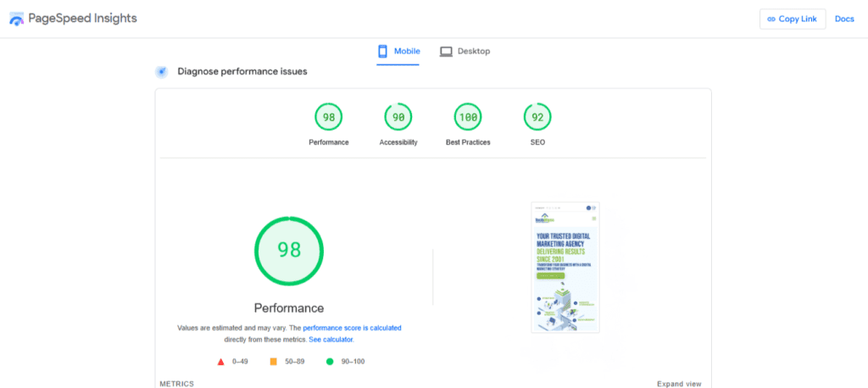Select the Performance 98 score gauge
This screenshot has width=868, height=388.
(328, 117)
